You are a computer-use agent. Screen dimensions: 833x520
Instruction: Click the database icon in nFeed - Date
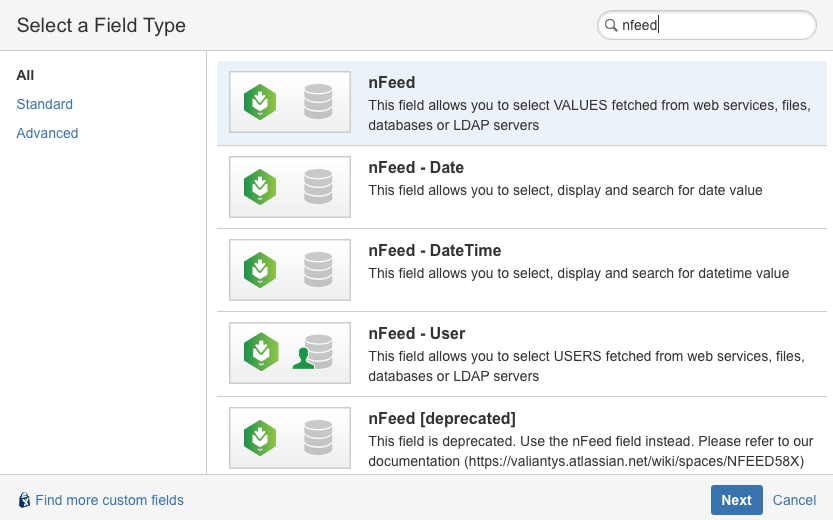(318, 186)
